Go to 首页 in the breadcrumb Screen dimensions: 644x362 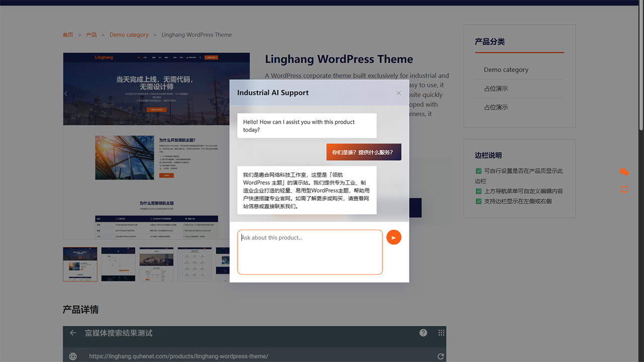click(68, 35)
